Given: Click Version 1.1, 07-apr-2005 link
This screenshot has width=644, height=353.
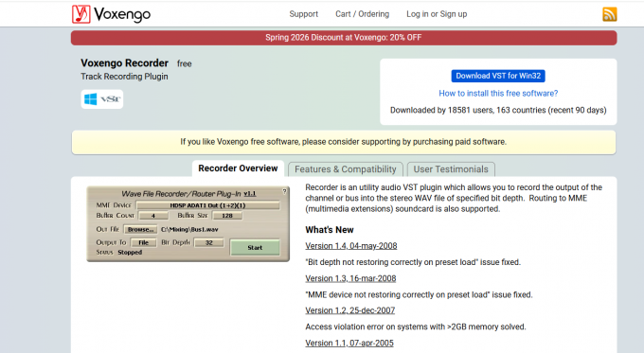Looking at the screenshot, I should point(349,343).
